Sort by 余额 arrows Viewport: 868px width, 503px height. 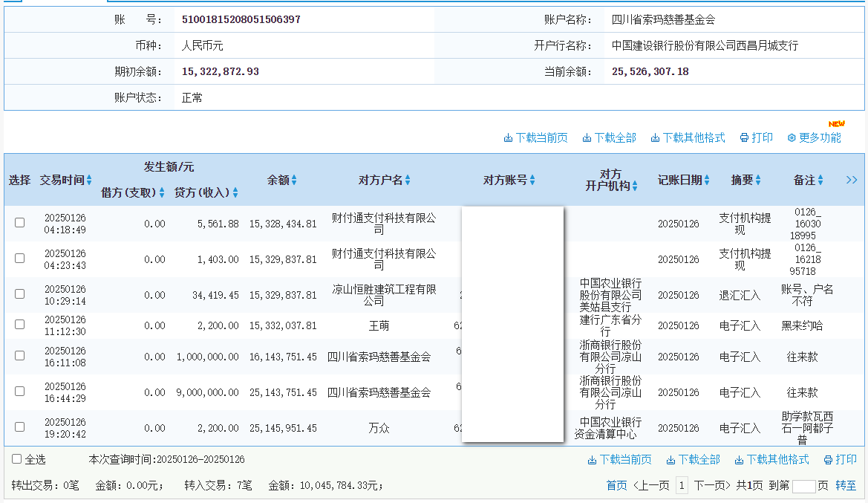pos(294,180)
